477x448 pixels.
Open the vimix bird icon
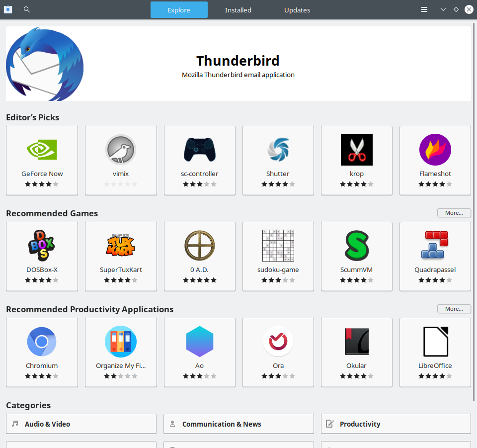(121, 150)
